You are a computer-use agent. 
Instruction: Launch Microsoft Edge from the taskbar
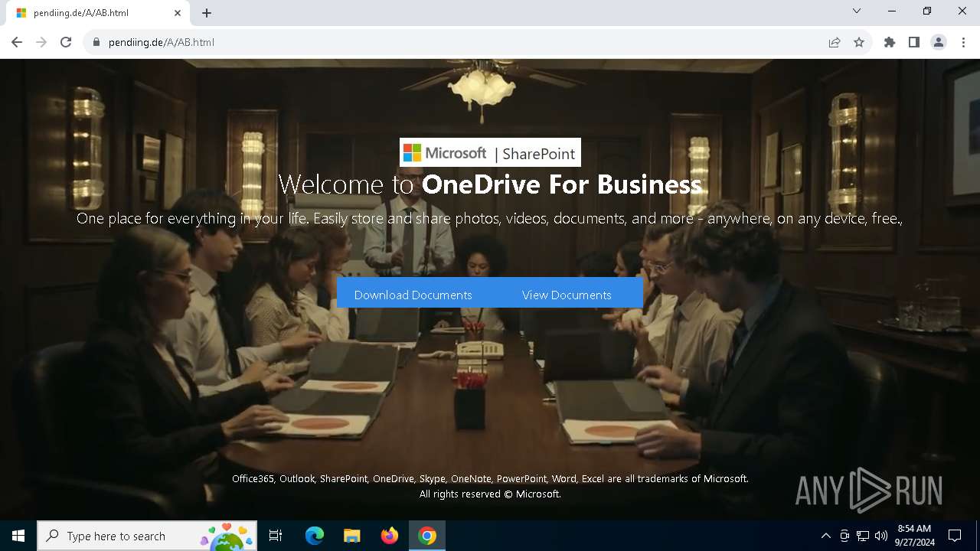point(315,536)
